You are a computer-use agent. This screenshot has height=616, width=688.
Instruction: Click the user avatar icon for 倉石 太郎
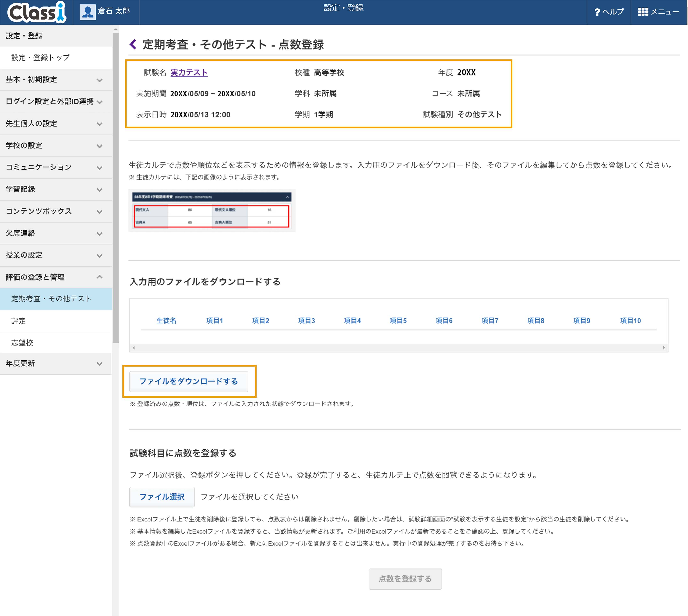pos(88,12)
